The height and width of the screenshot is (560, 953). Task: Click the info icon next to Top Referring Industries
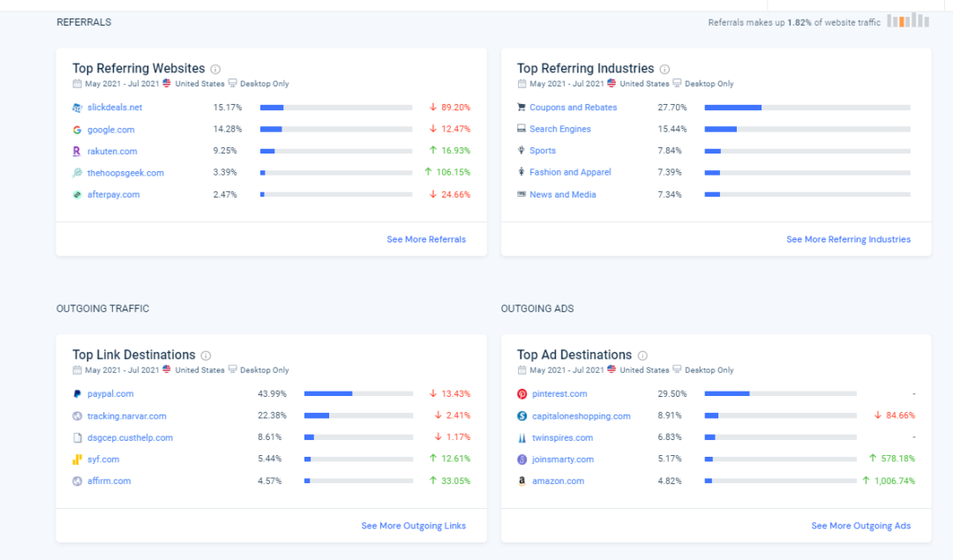[x=664, y=69]
